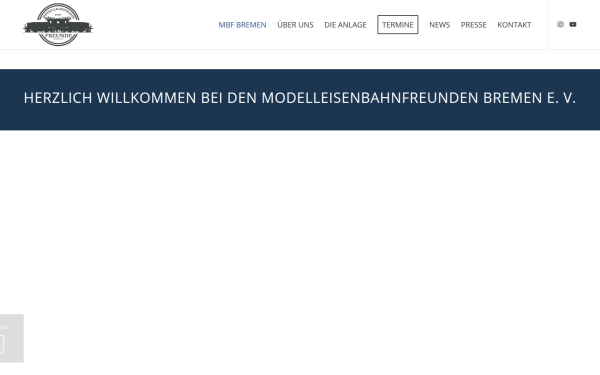Open the Presse menu item
This screenshot has height=375, width=600.
(x=473, y=25)
